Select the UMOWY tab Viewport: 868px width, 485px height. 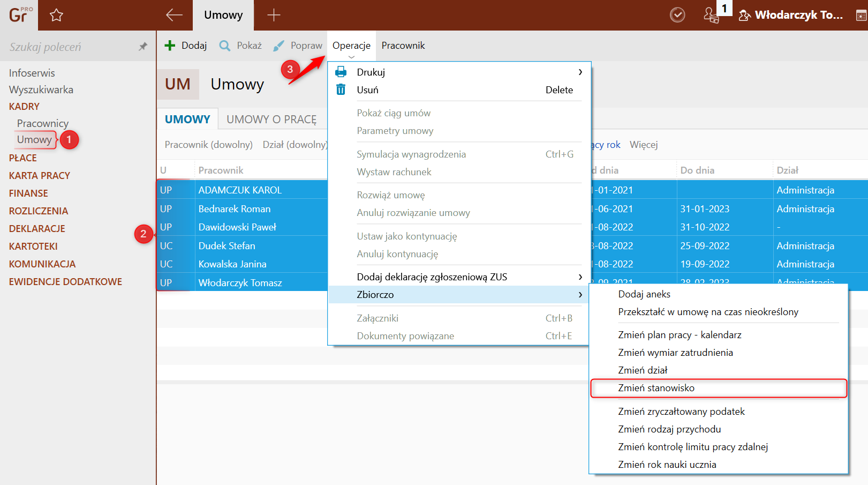click(x=187, y=119)
